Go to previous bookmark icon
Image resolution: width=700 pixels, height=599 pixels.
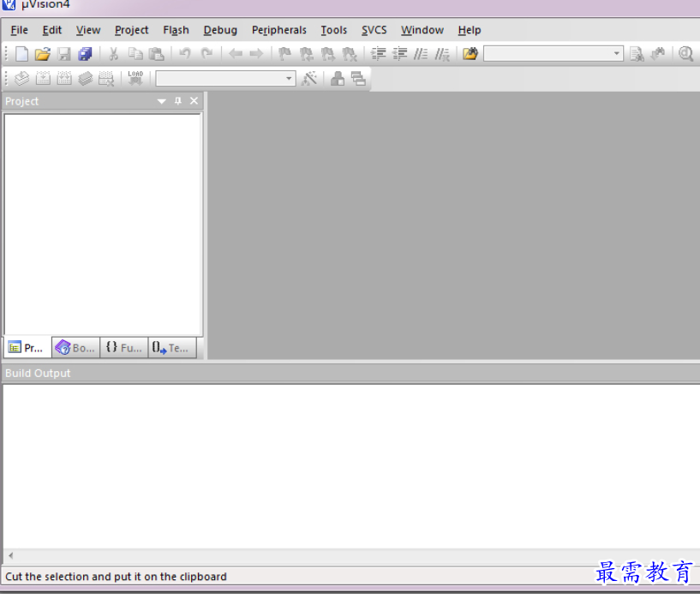click(306, 54)
